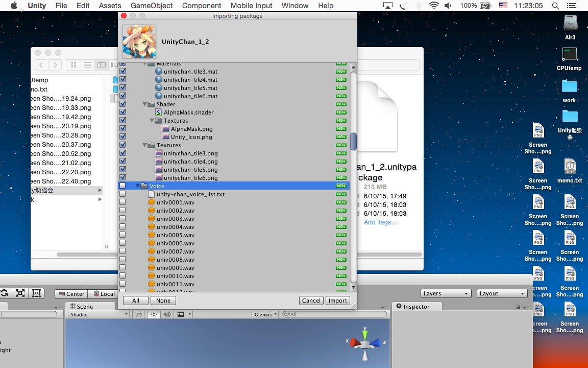Click the Import button

(x=337, y=301)
